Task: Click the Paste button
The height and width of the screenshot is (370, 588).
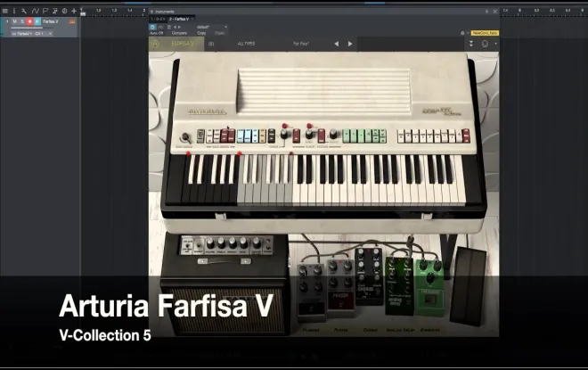Action: 220,33
